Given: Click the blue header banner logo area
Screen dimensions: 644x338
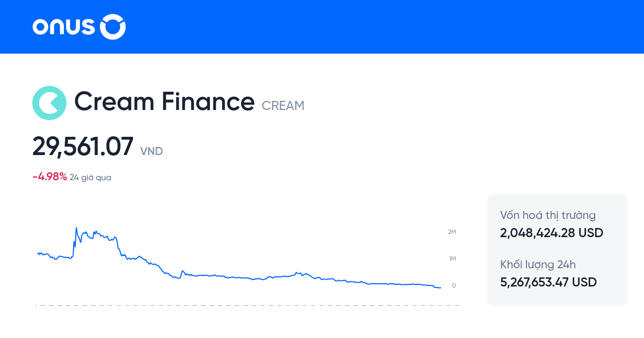Looking at the screenshot, I should pos(79,27).
